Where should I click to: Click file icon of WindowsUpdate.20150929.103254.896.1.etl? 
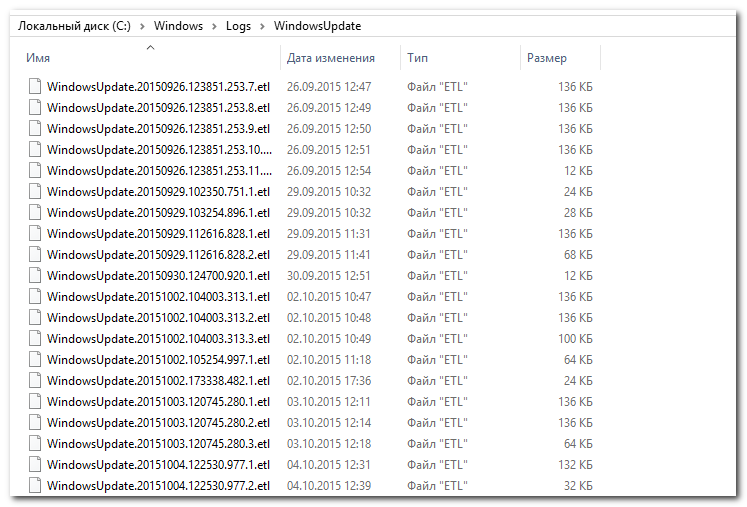point(35,212)
